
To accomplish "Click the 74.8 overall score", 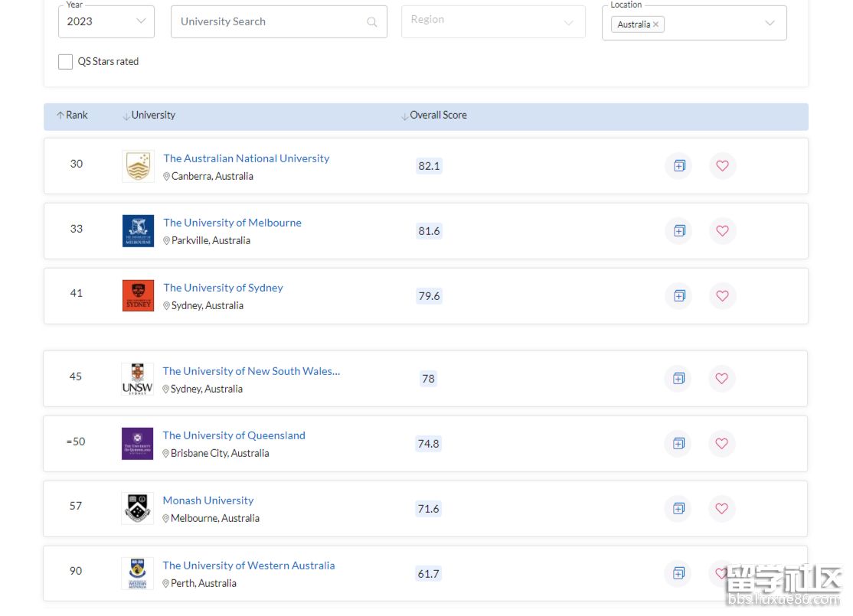I will point(429,444).
